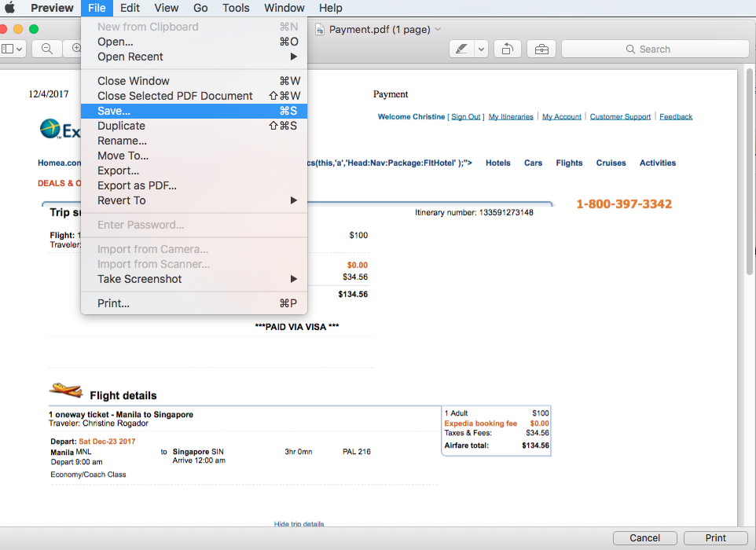Click the Feedback link
756x550 pixels.
pos(676,116)
